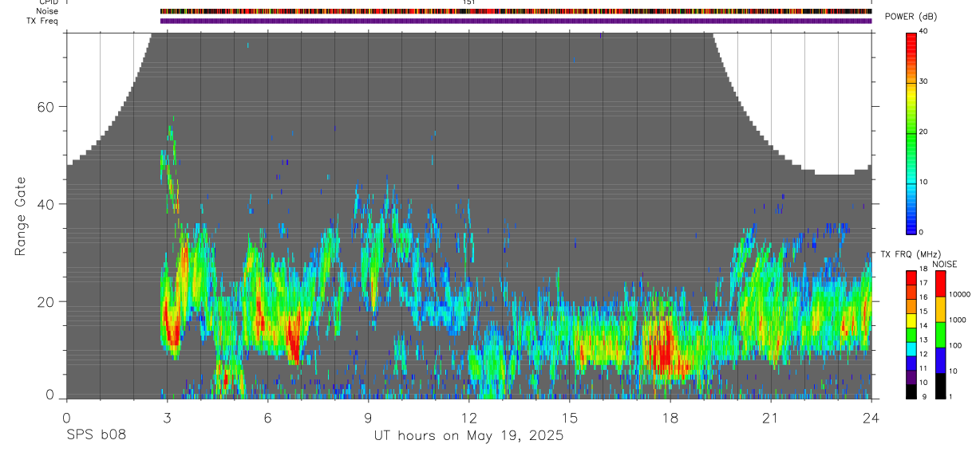Click the yellow 1000 noise swatch
Screen dimensions: 980x452
940,309
